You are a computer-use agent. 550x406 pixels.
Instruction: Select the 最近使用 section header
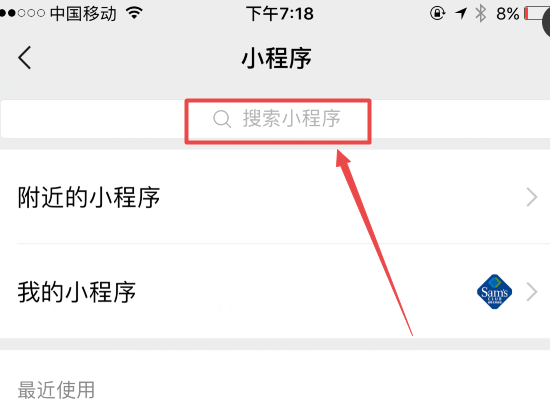56,390
